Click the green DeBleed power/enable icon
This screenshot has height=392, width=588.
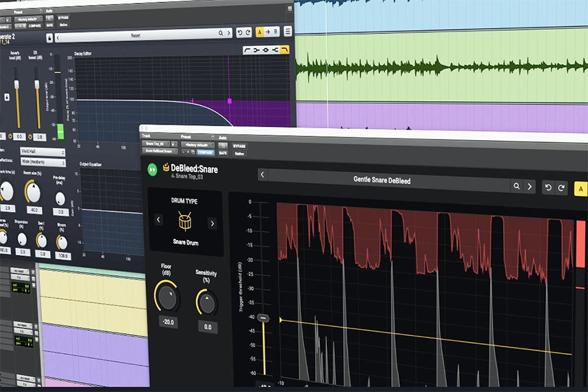(152, 170)
